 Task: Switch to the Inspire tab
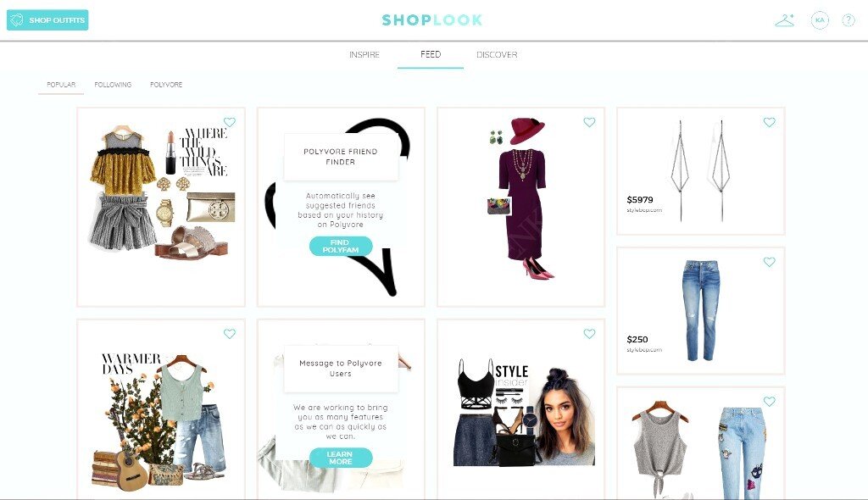364,54
